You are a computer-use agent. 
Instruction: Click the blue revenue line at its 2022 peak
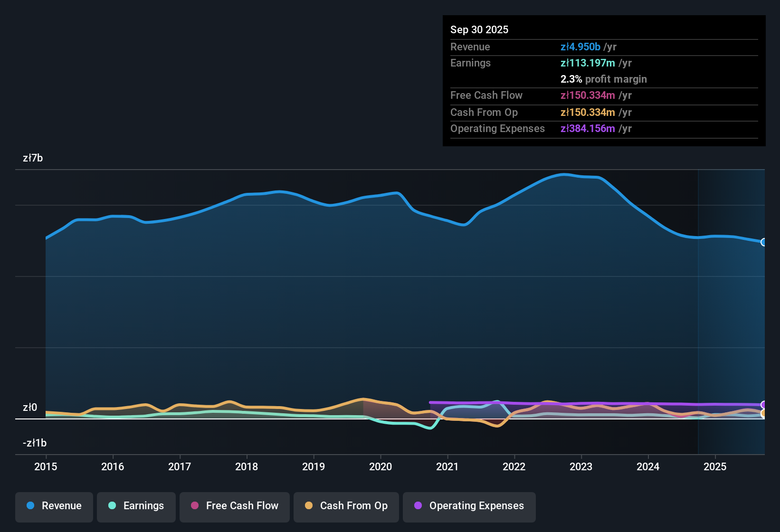click(x=564, y=175)
